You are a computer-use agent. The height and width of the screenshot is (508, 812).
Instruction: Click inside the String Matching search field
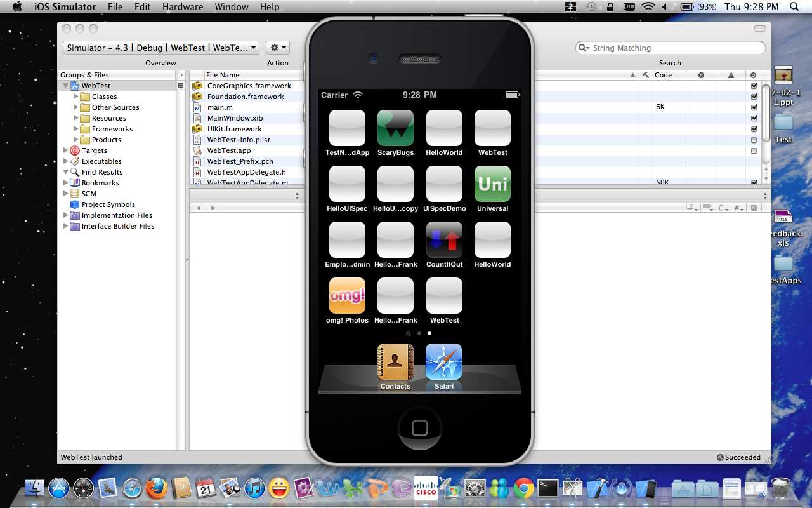[x=671, y=48]
